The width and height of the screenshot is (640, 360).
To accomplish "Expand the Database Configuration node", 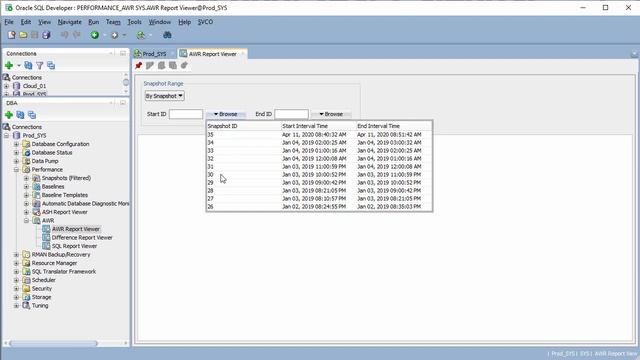I will [16, 144].
